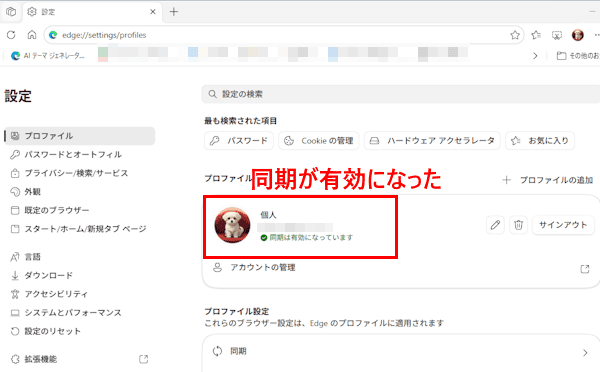
Task: Click the edge://settings/profiles address bar
Action: 284,35
